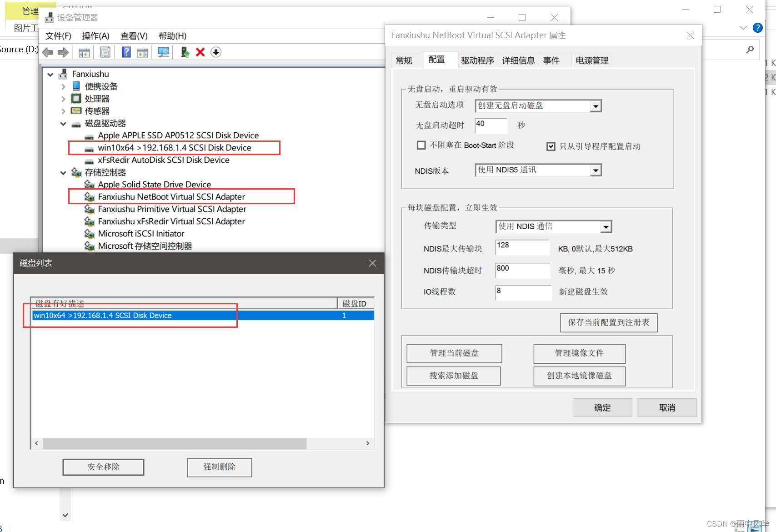The width and height of the screenshot is (776, 532).
Task: Click the search magnifier in Explorer window
Action: click(x=750, y=49)
